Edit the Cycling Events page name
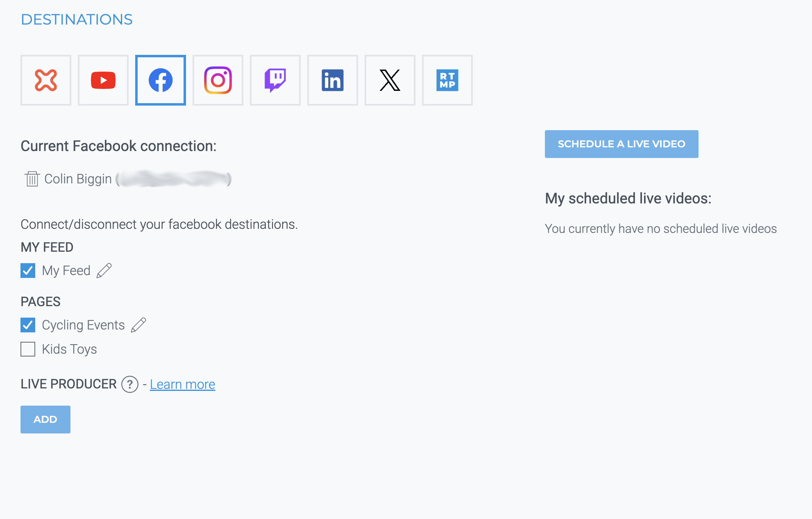This screenshot has height=519, width=812. click(138, 325)
